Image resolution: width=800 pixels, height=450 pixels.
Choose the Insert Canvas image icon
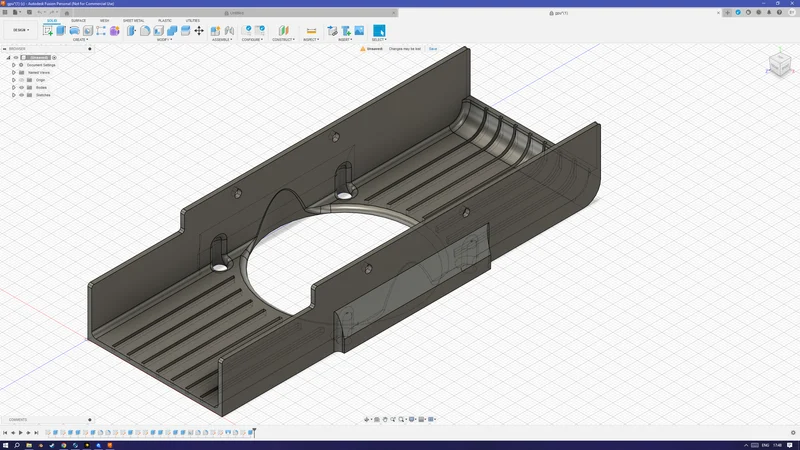tap(359, 31)
